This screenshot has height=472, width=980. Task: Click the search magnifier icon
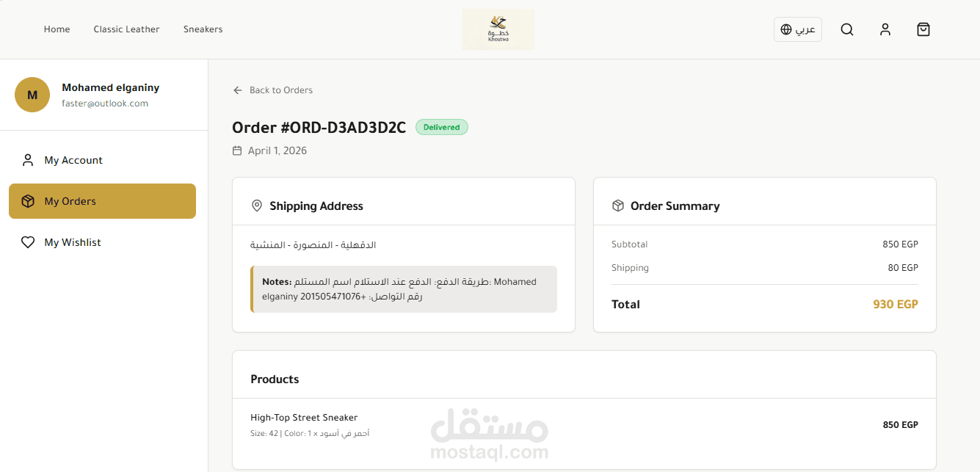click(847, 29)
